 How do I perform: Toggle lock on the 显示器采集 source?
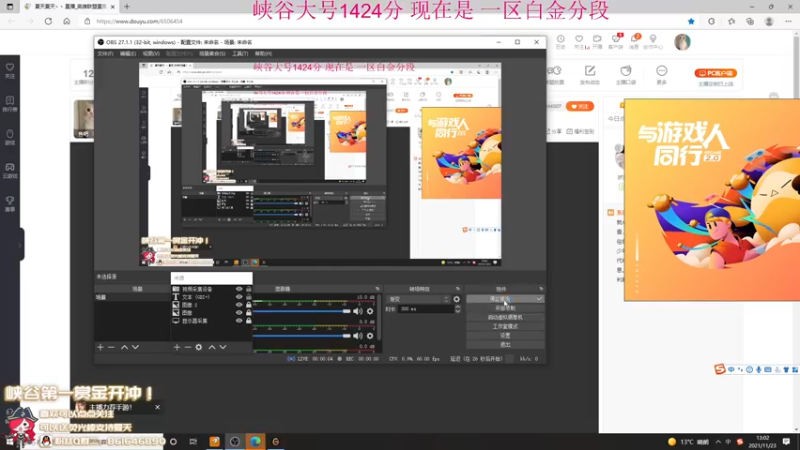click(x=248, y=321)
